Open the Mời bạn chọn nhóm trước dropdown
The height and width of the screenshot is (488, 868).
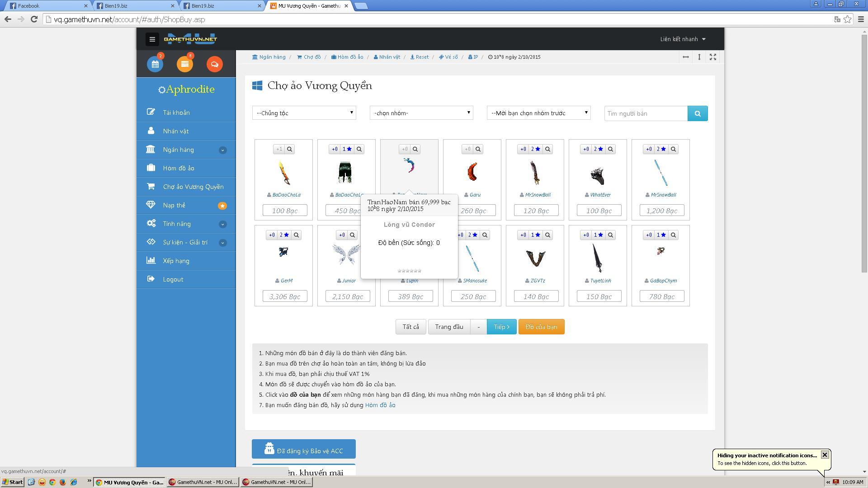[539, 113]
